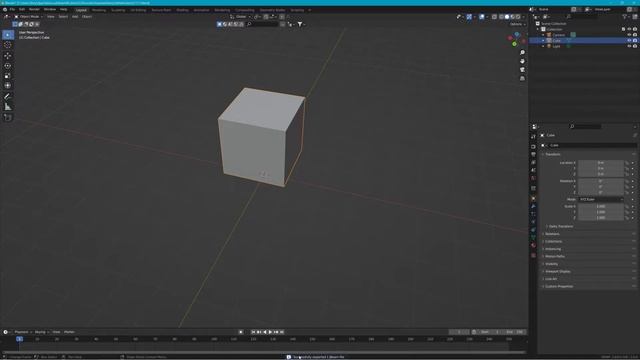Click the Location X value field
The image size is (640, 360).
(x=601, y=163)
